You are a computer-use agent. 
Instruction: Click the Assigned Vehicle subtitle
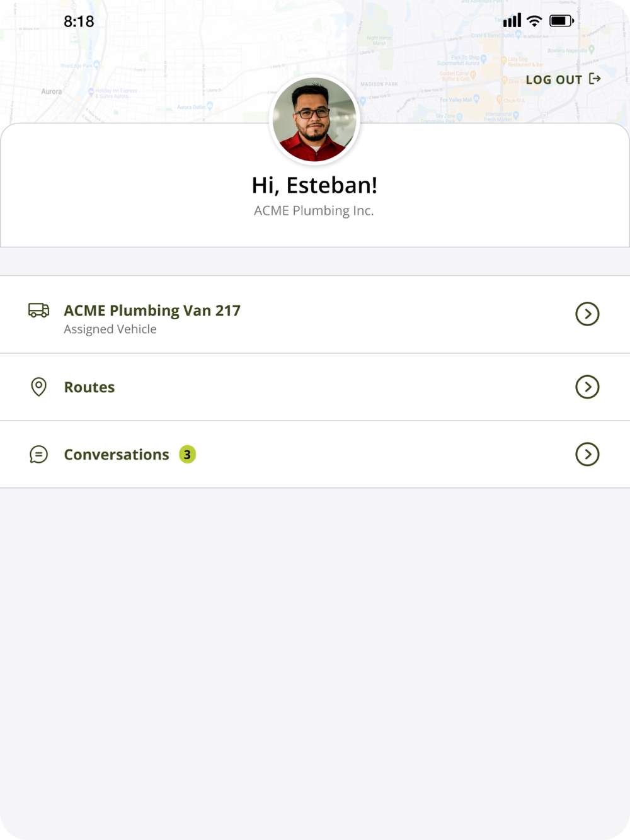[110, 329]
